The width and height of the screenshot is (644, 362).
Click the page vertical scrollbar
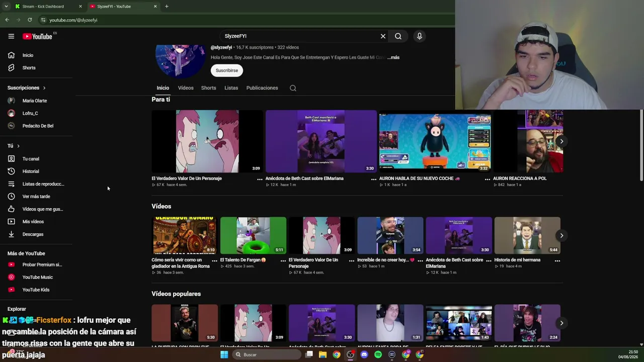pyautogui.click(x=641, y=146)
